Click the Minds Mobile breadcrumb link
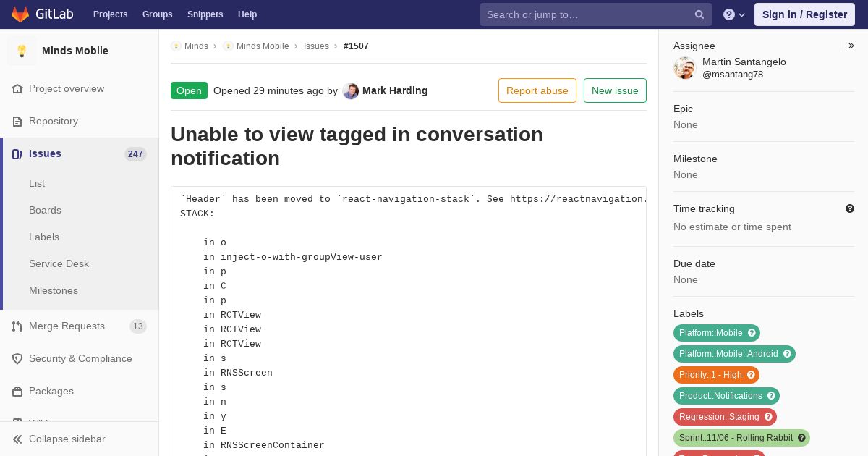The height and width of the screenshot is (456, 868). 263,46
